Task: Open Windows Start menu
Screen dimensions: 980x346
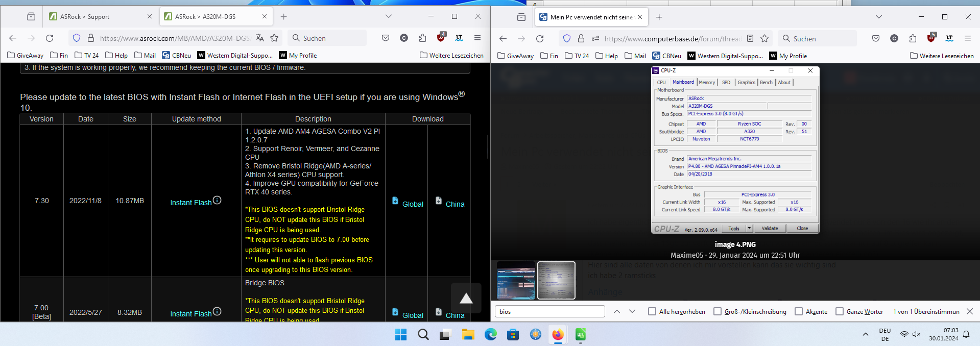Action: (401, 334)
